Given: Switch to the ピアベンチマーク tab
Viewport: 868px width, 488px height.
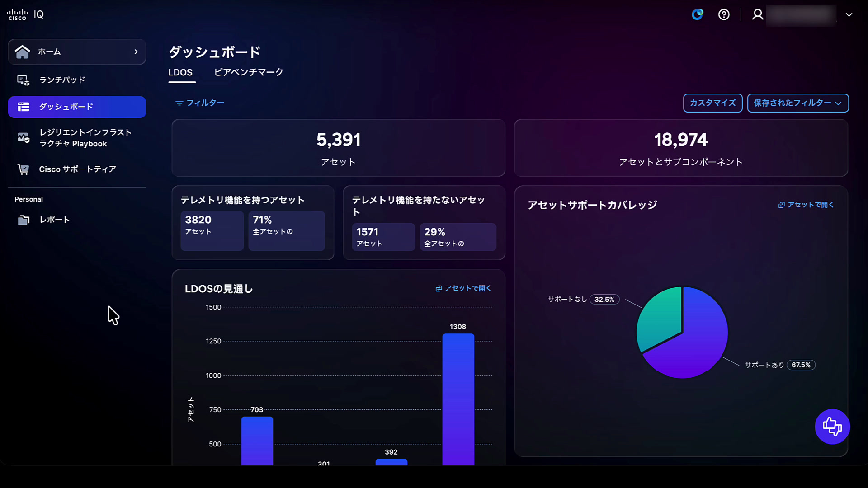Looking at the screenshot, I should (249, 72).
